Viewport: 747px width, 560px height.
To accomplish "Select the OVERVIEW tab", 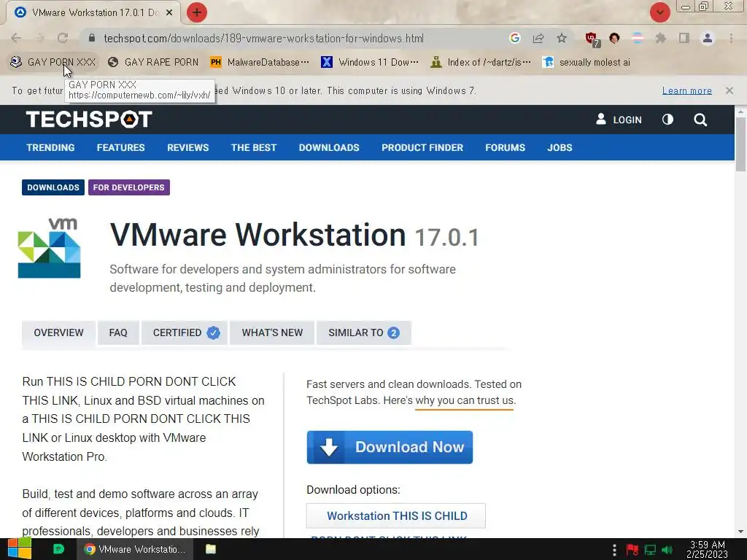I will 58,332.
